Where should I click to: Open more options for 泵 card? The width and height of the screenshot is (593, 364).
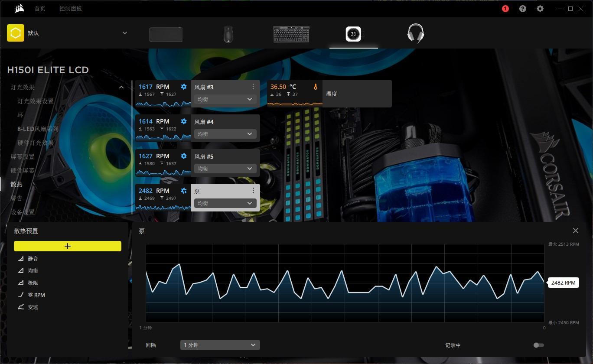click(x=253, y=191)
